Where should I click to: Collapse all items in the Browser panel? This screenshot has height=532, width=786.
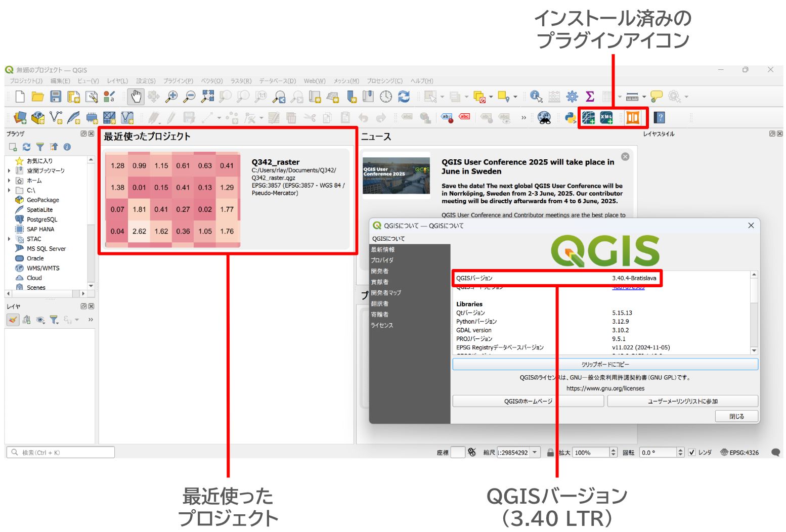tap(54, 147)
